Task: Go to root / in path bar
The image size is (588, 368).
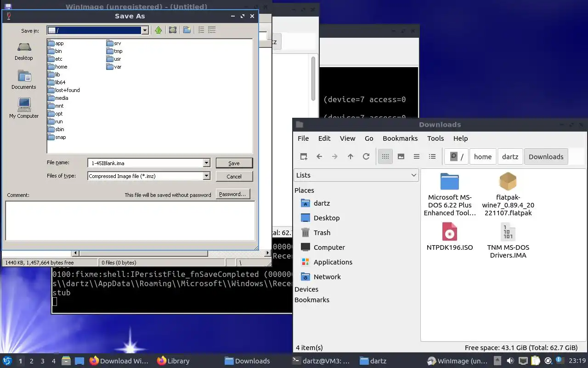Action: point(457,156)
